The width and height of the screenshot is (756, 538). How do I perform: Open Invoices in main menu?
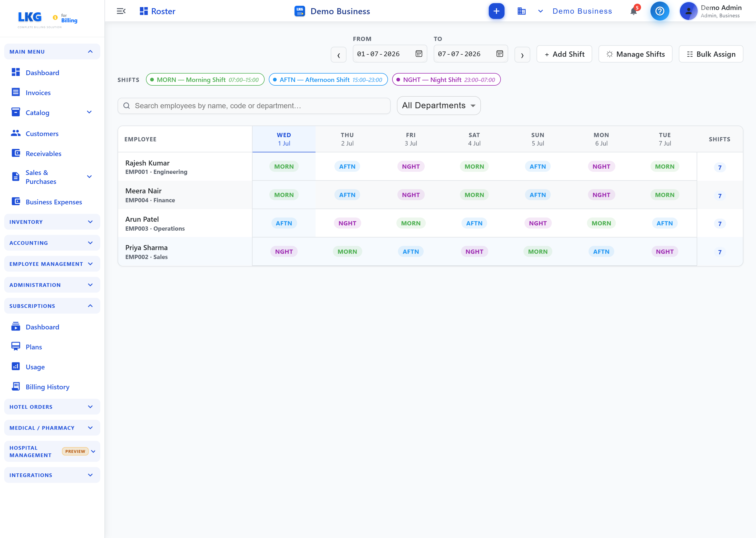click(38, 93)
